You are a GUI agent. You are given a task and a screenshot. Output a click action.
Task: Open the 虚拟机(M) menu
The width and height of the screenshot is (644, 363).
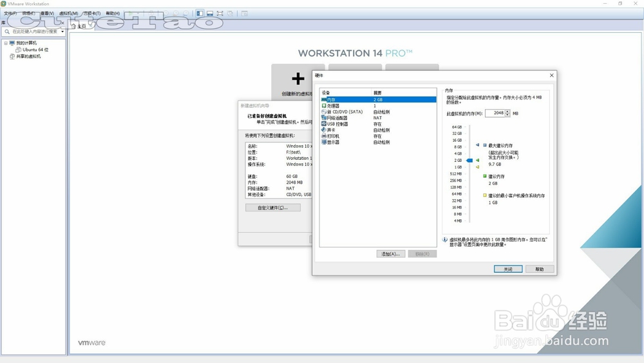69,13
